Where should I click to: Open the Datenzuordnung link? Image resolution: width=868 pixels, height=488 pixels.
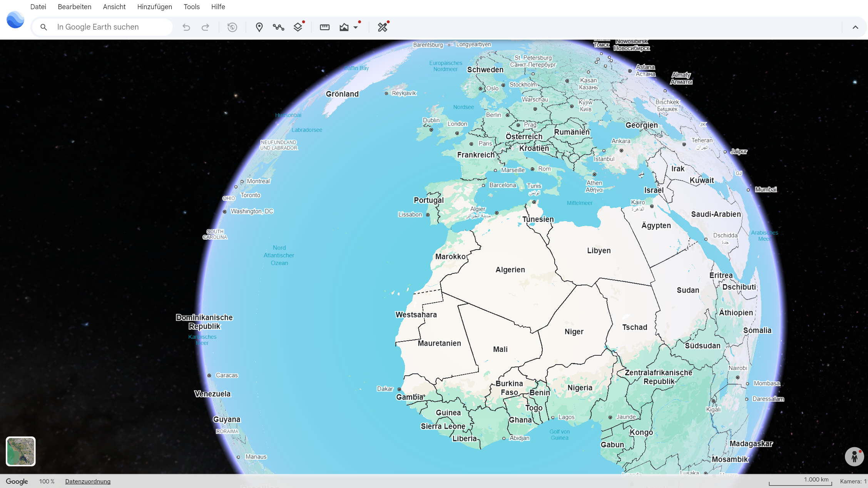click(88, 481)
